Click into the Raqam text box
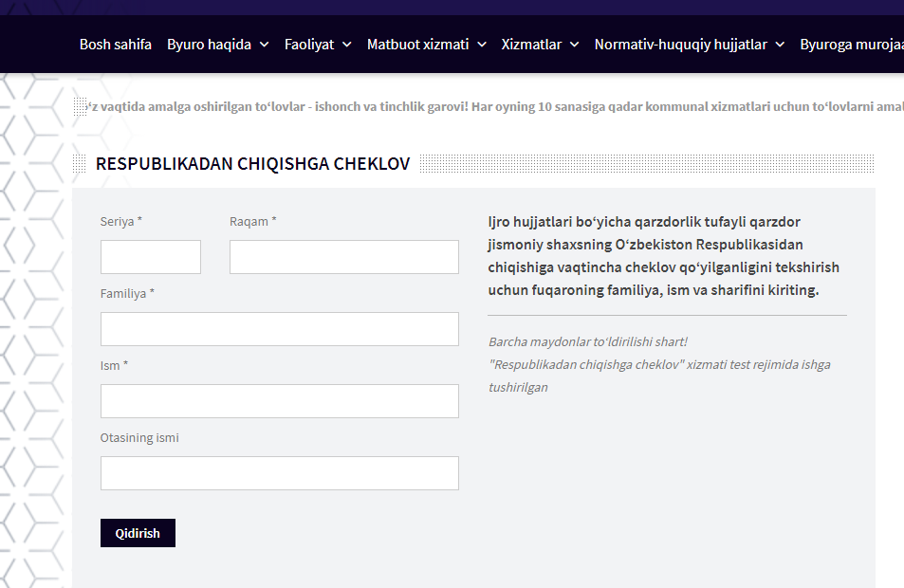This screenshot has height=588, width=904. pyautogui.click(x=343, y=257)
